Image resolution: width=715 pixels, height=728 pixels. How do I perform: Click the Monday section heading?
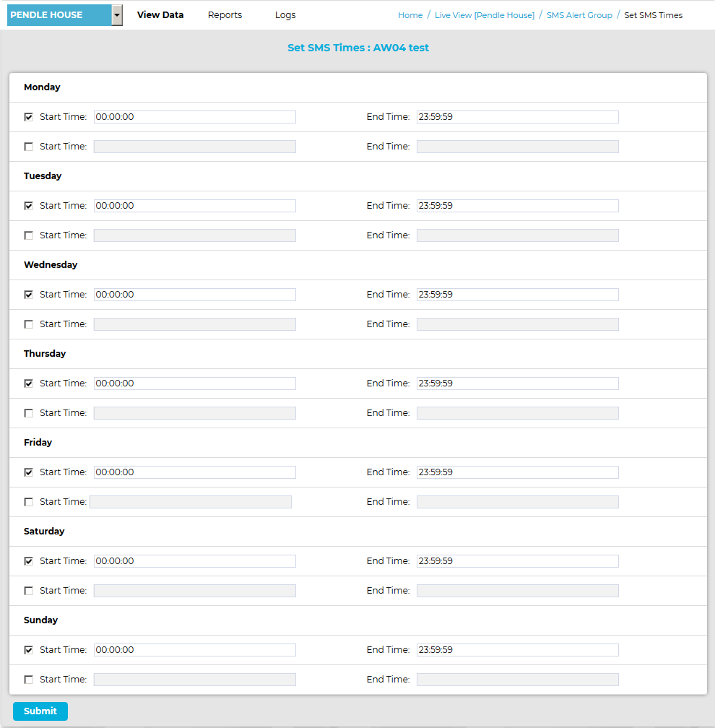click(x=42, y=87)
